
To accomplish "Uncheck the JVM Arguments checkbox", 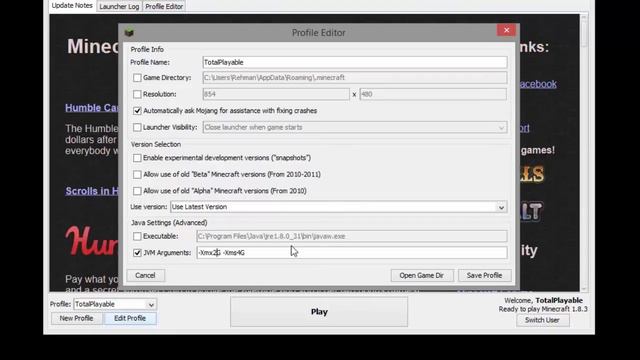I will tap(137, 253).
